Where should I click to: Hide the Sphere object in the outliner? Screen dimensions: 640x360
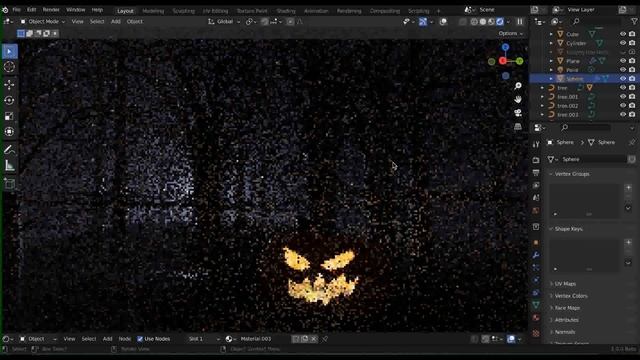pyautogui.click(x=623, y=78)
